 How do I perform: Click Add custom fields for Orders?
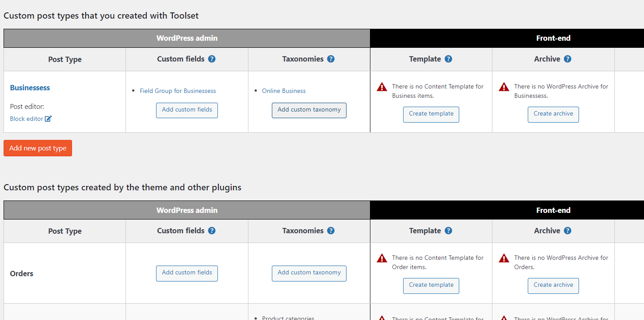pos(187,273)
